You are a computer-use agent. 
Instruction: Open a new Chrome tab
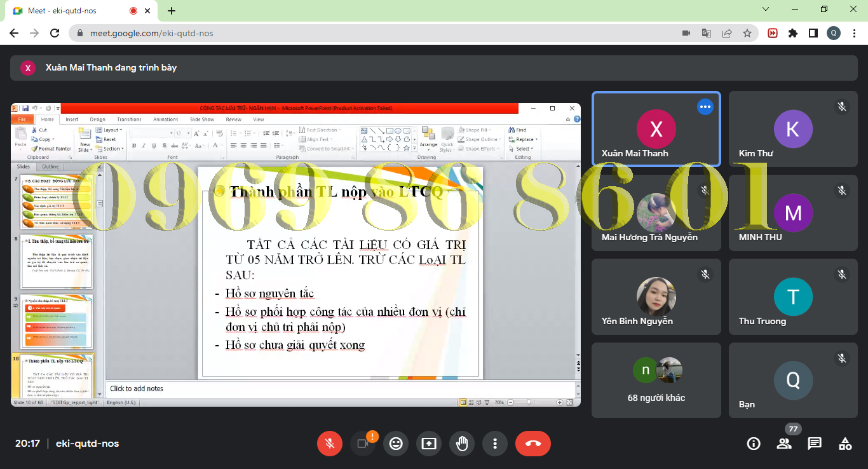[172, 11]
